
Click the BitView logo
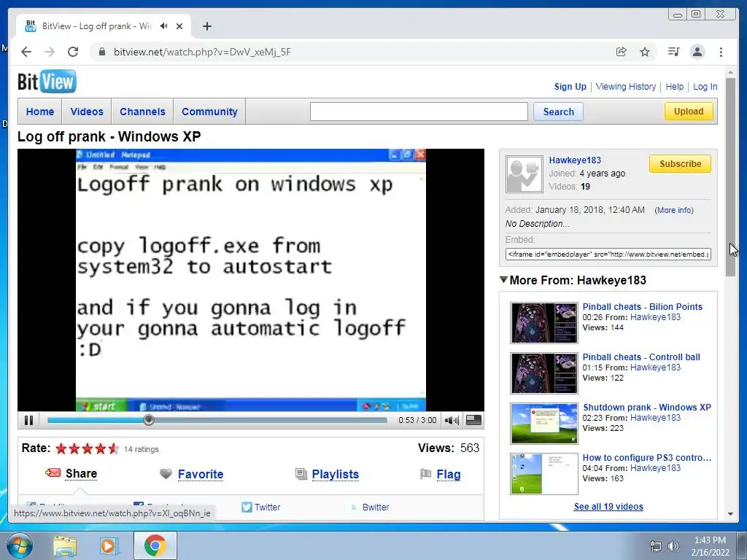pyautogui.click(x=47, y=82)
